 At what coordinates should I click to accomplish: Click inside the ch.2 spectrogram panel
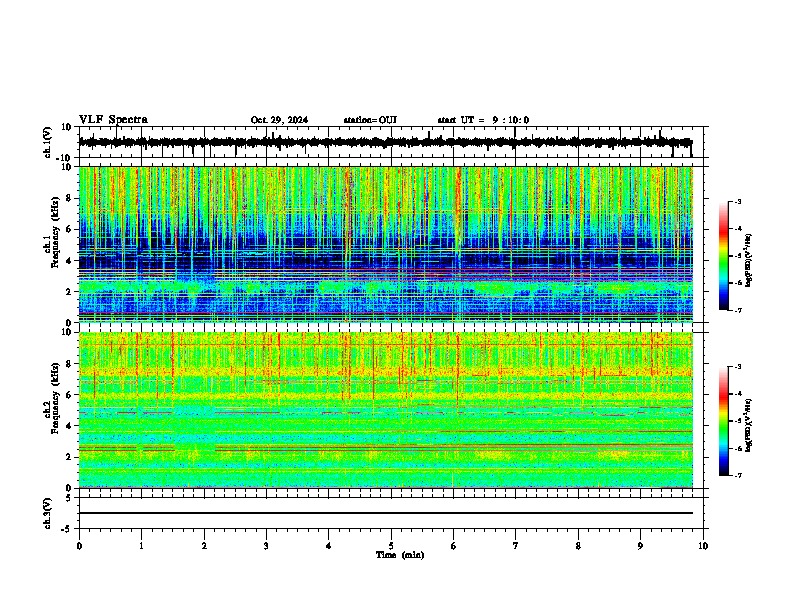click(385, 410)
